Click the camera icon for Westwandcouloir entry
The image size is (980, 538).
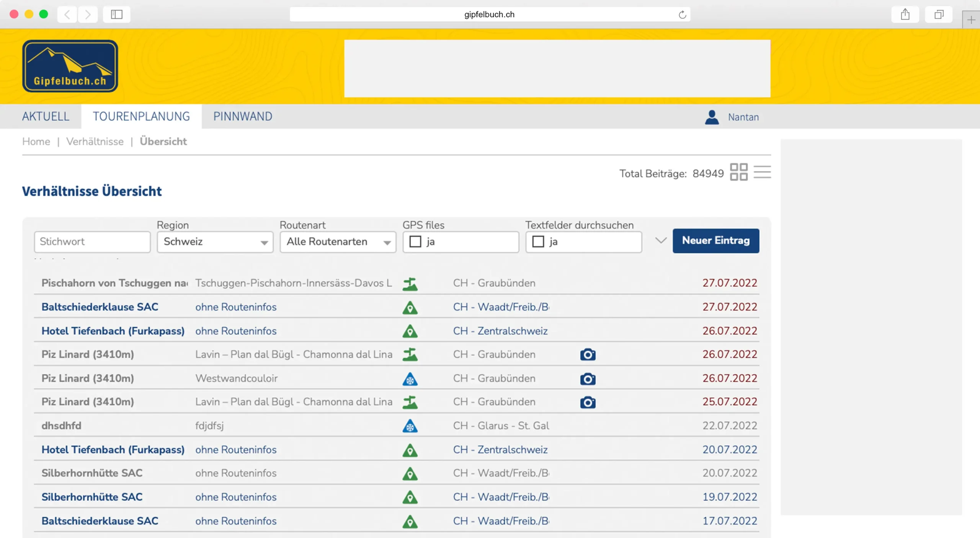coord(588,379)
